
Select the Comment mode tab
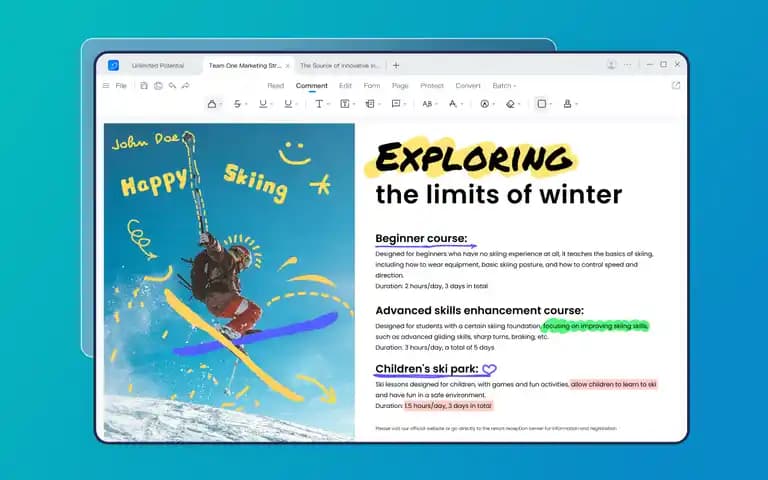point(312,86)
